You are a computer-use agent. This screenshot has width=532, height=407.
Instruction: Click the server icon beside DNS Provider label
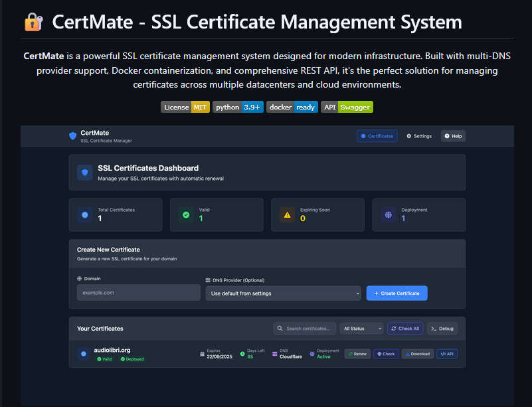tap(208, 280)
